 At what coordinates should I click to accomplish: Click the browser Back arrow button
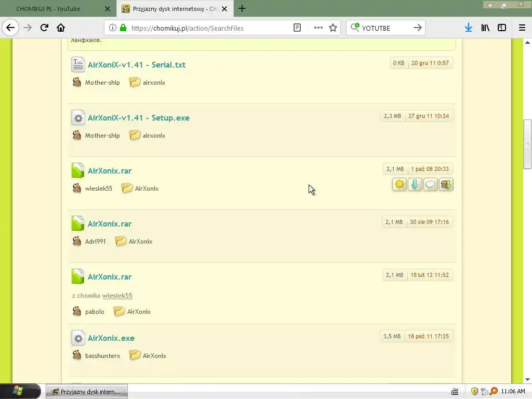tap(10, 28)
